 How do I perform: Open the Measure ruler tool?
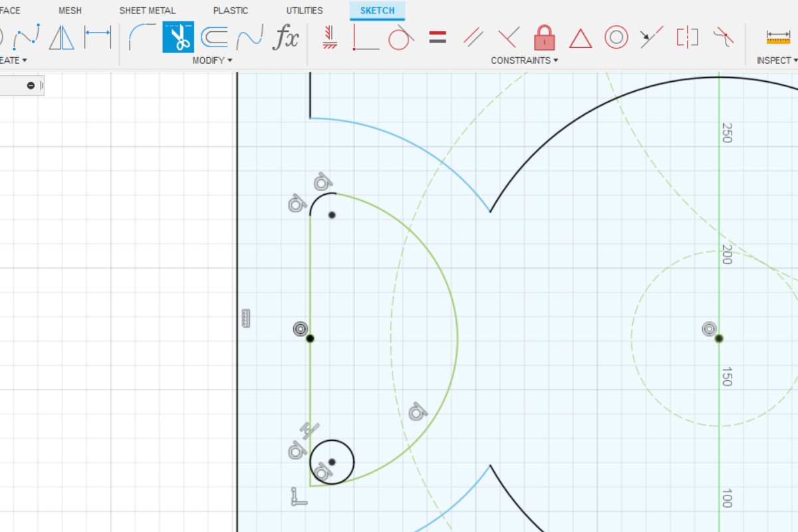click(x=778, y=37)
